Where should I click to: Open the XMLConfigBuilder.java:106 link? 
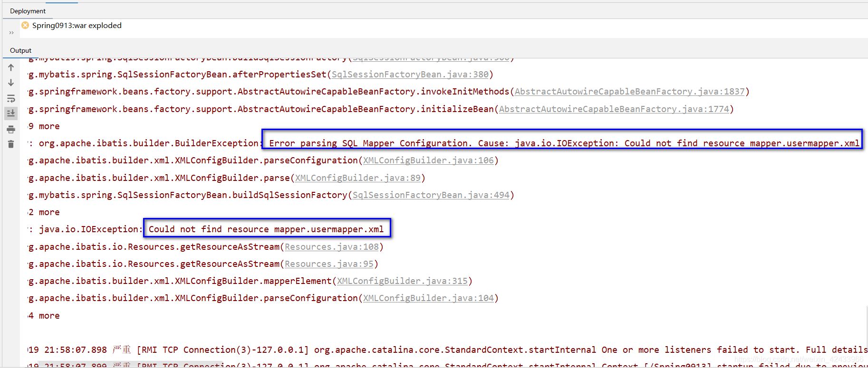coord(428,160)
